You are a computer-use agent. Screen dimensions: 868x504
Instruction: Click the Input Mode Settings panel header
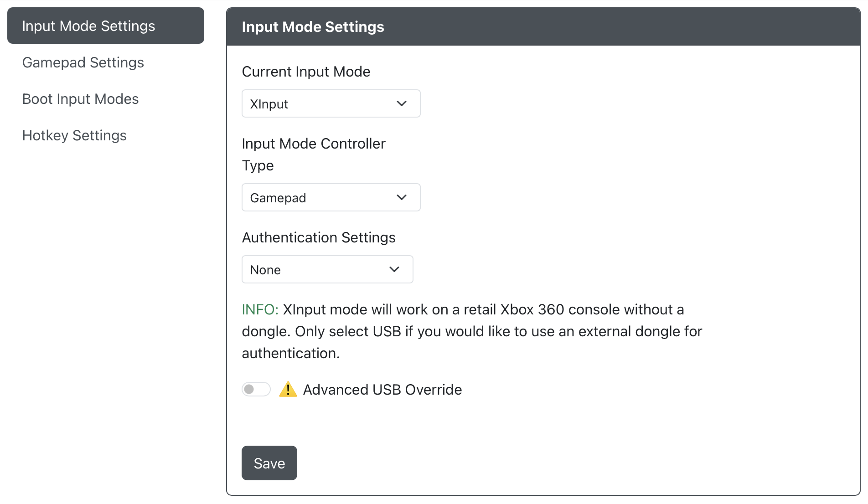313,26
